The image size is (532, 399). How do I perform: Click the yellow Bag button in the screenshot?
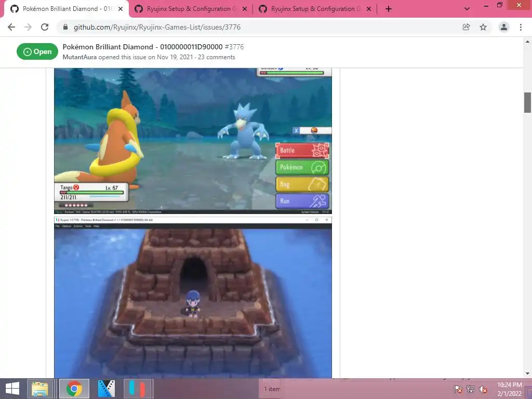click(302, 184)
